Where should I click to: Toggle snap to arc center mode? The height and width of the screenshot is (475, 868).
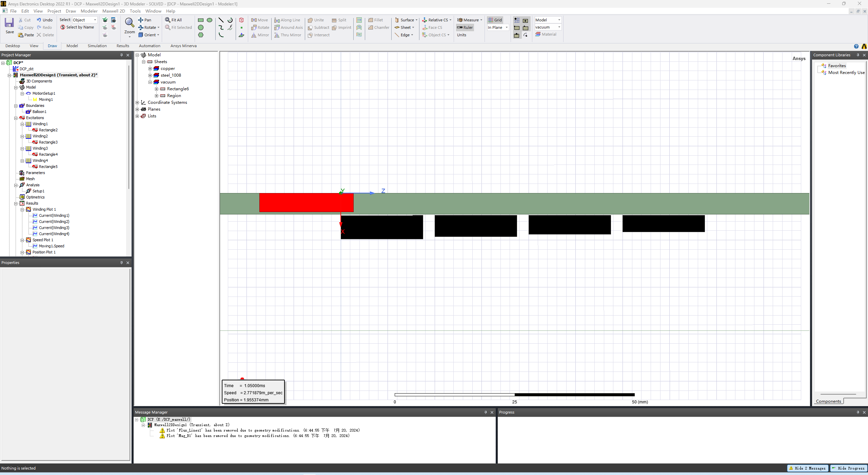(x=526, y=35)
